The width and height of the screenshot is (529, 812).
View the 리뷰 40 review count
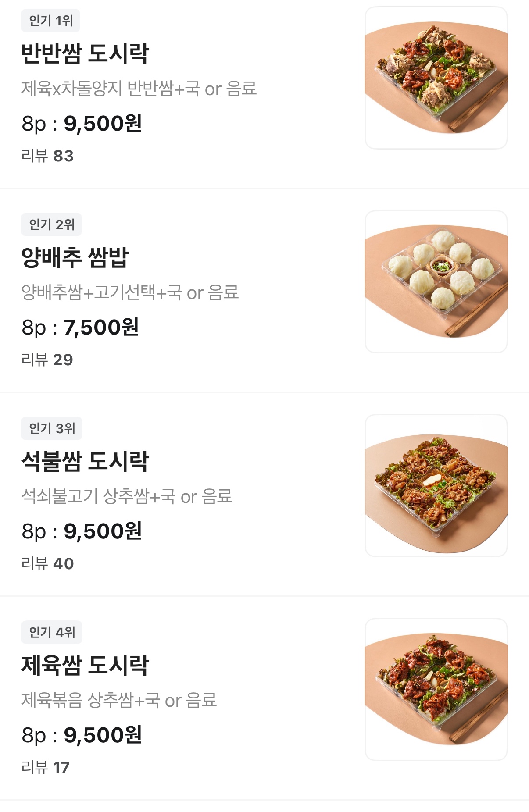coord(47,564)
